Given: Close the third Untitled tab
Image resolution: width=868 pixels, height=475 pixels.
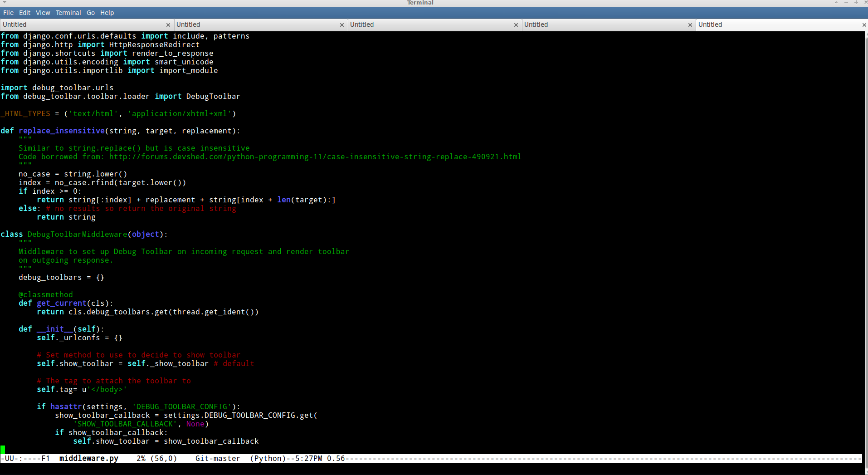Looking at the screenshot, I should click(516, 25).
